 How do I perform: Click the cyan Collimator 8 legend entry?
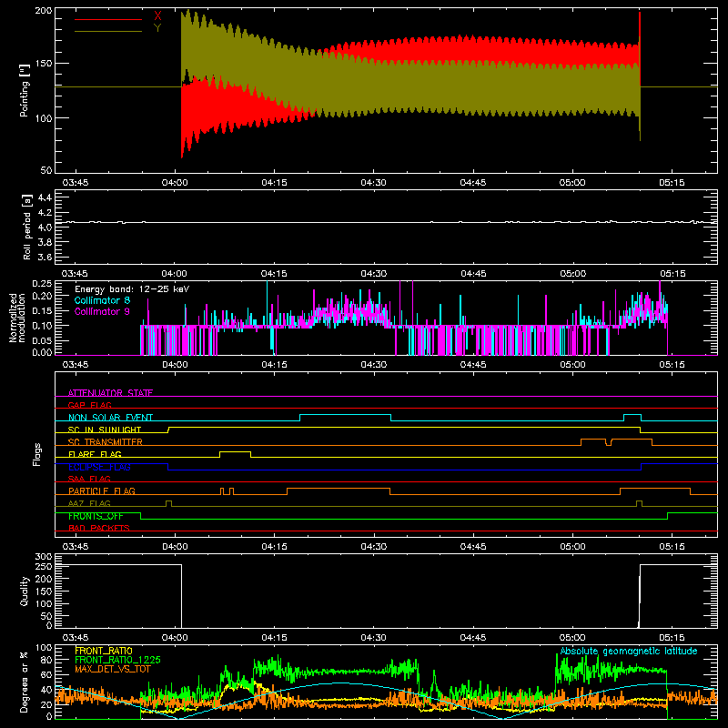pos(102,300)
